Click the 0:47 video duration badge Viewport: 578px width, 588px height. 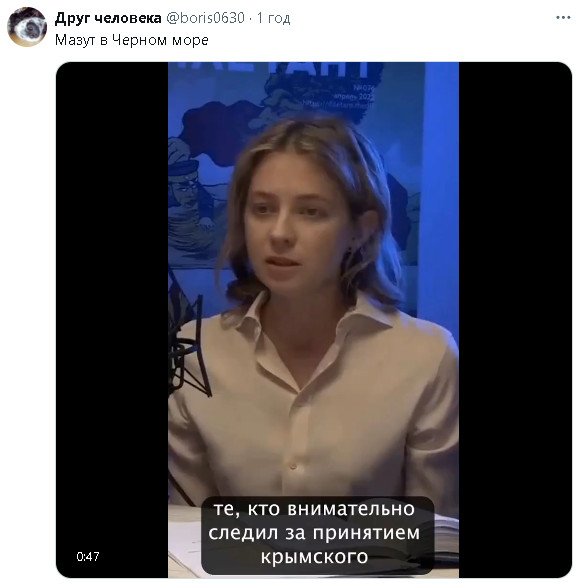88,556
